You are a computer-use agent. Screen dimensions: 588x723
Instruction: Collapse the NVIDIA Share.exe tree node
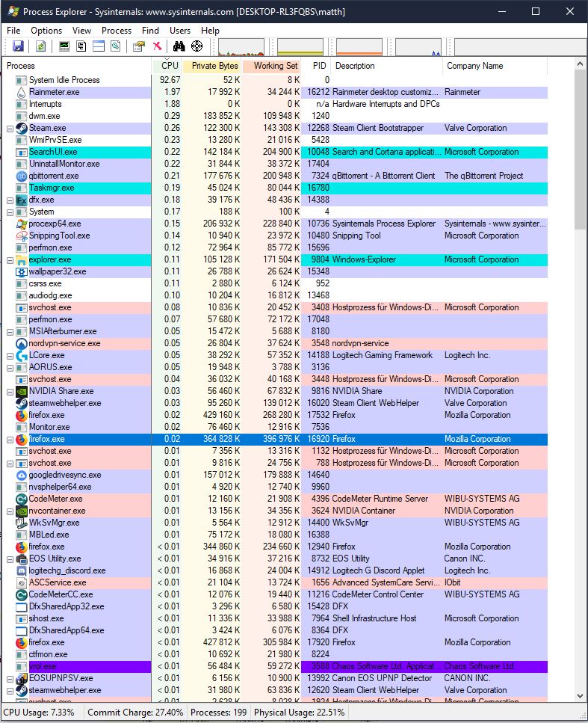pyautogui.click(x=10, y=392)
